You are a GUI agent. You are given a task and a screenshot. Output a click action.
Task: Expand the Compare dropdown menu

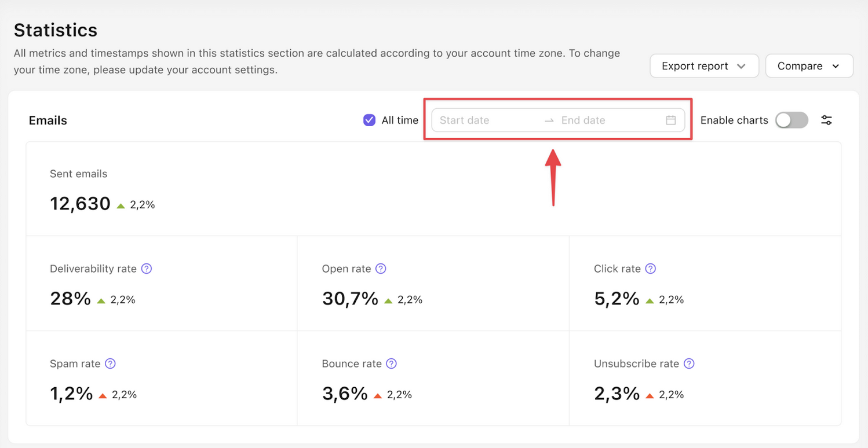808,66
